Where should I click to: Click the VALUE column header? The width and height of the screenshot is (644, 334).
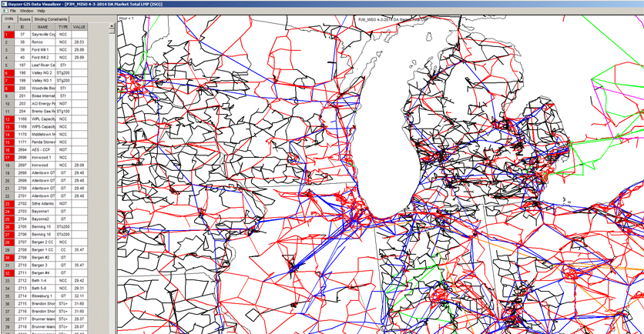click(79, 27)
